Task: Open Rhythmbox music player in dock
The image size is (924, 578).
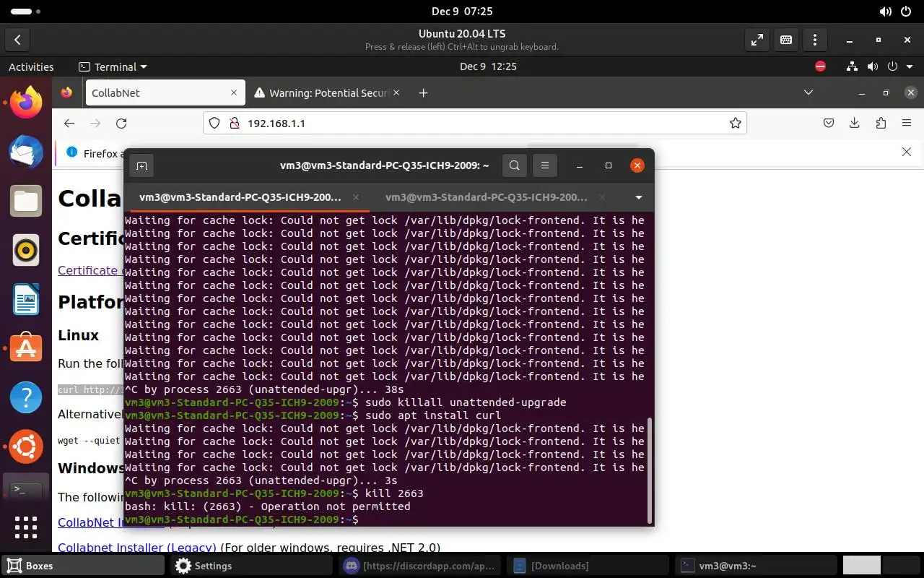Action: [x=26, y=250]
